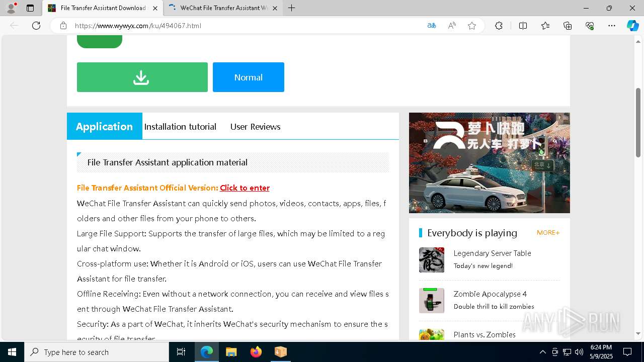The image size is (644, 362).
Task: Open a new browser tab
Action: (291, 8)
